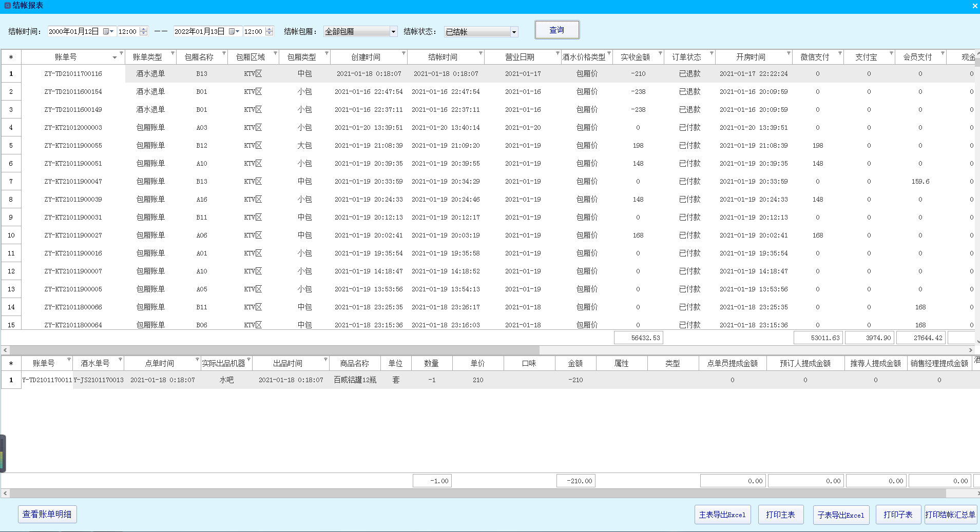Open filter icon on 实际出品机器 column
The width and height of the screenshot is (980, 532).
coord(248,359)
